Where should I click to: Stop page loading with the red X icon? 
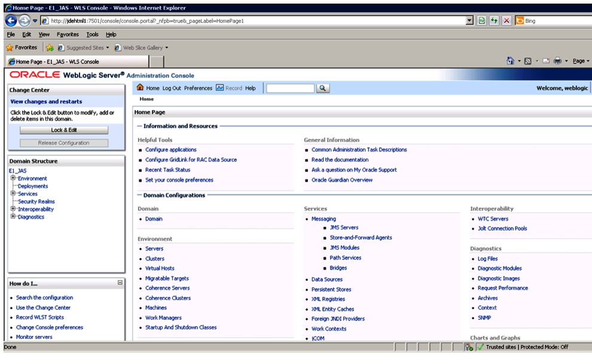506,21
